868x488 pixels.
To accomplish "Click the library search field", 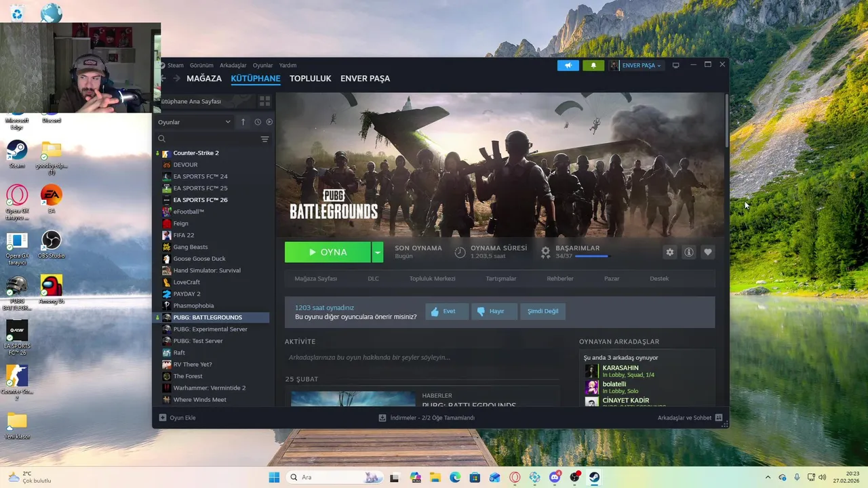I will tap(207, 139).
